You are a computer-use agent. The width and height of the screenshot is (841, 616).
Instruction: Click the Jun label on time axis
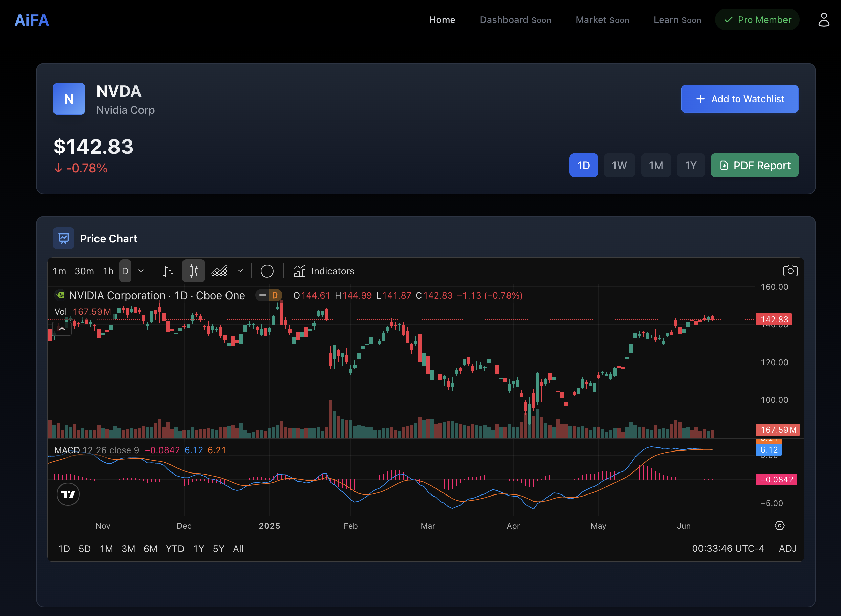(684, 526)
